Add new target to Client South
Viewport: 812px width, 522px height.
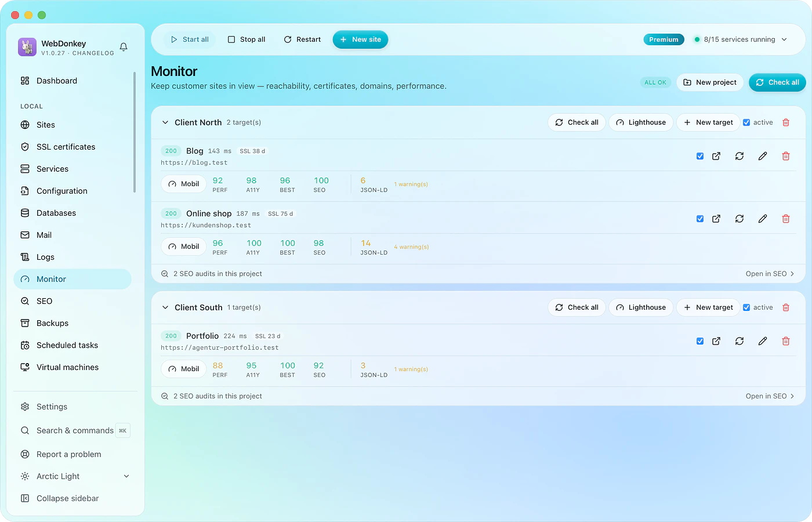708,307
